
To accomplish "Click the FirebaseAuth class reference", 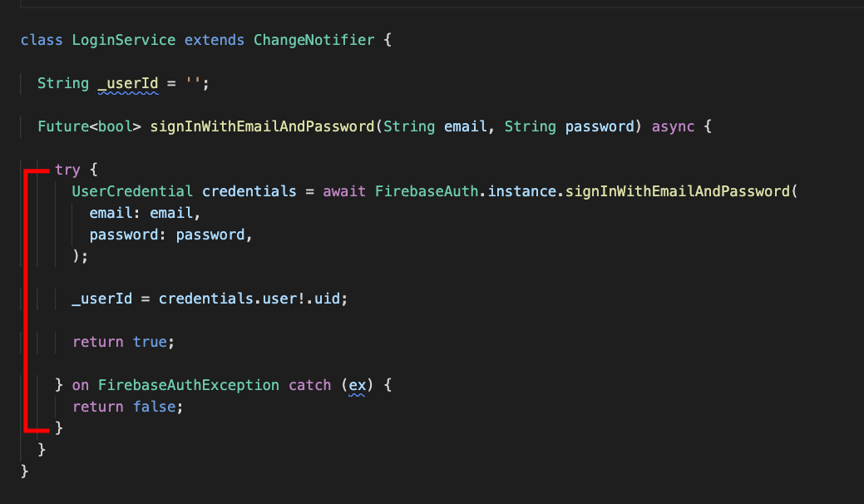I will pyautogui.click(x=427, y=191).
